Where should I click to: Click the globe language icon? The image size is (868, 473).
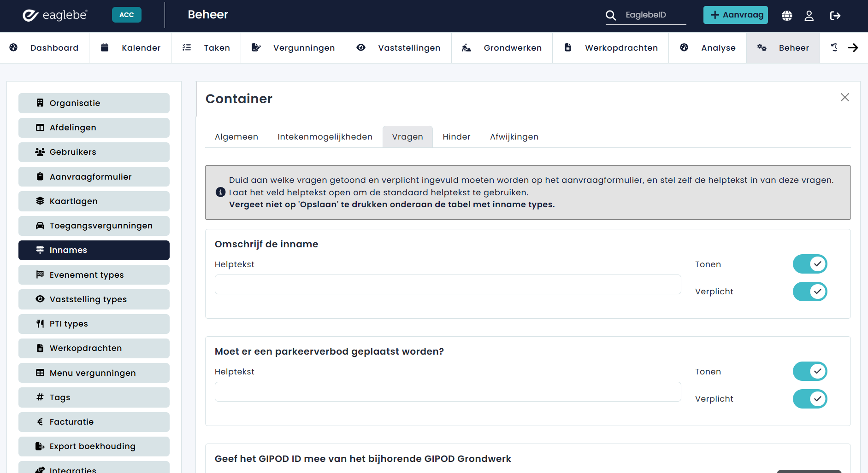tap(787, 16)
